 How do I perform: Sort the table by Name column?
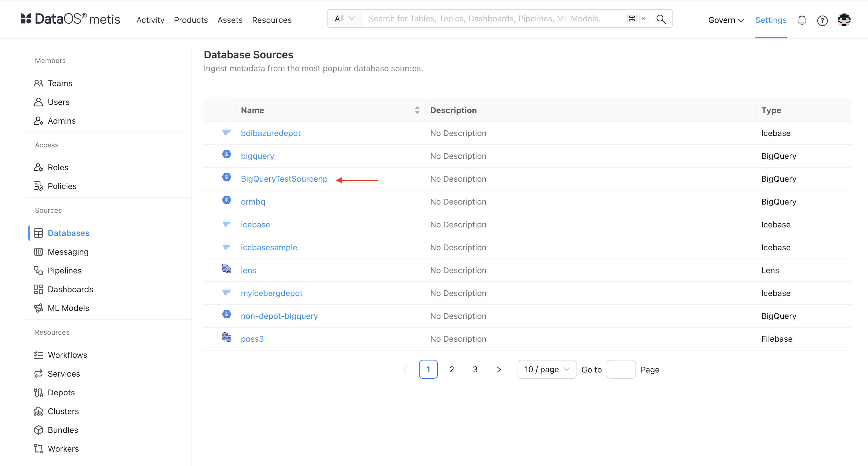[x=417, y=110]
